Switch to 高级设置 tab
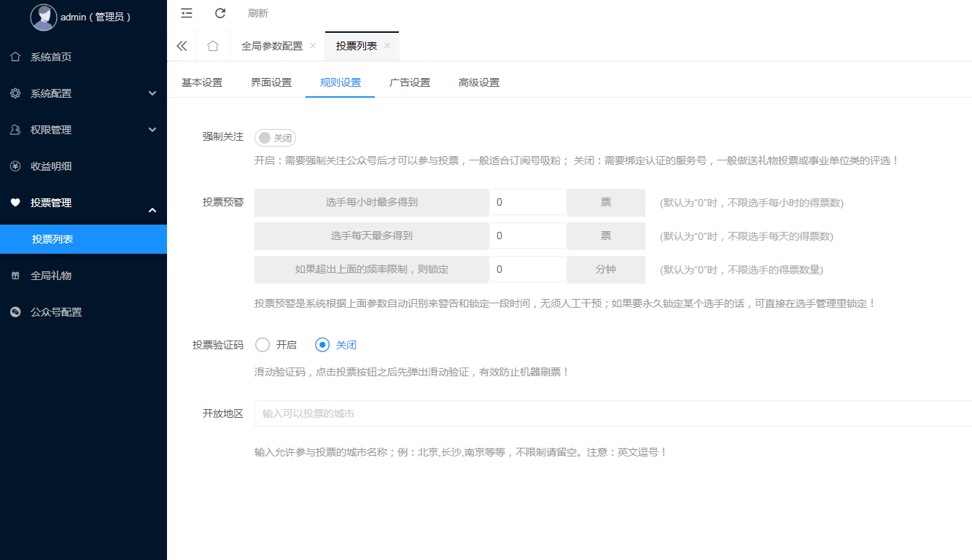The height and width of the screenshot is (560, 972). 479,82
